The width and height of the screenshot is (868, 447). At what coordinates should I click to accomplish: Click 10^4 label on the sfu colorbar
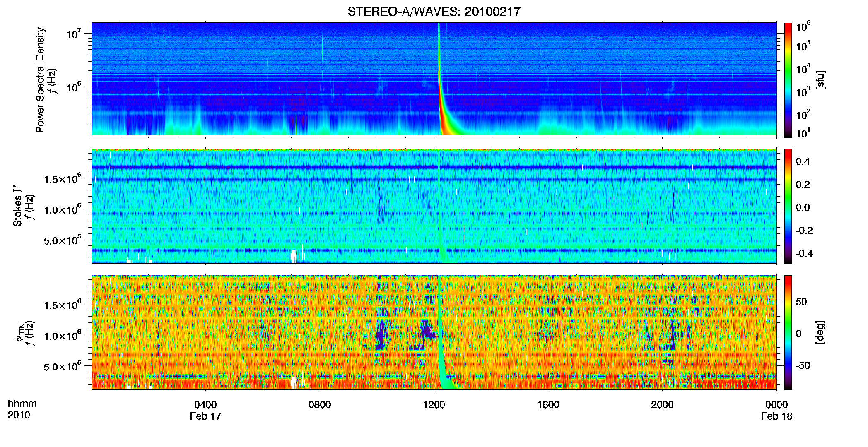(803, 69)
